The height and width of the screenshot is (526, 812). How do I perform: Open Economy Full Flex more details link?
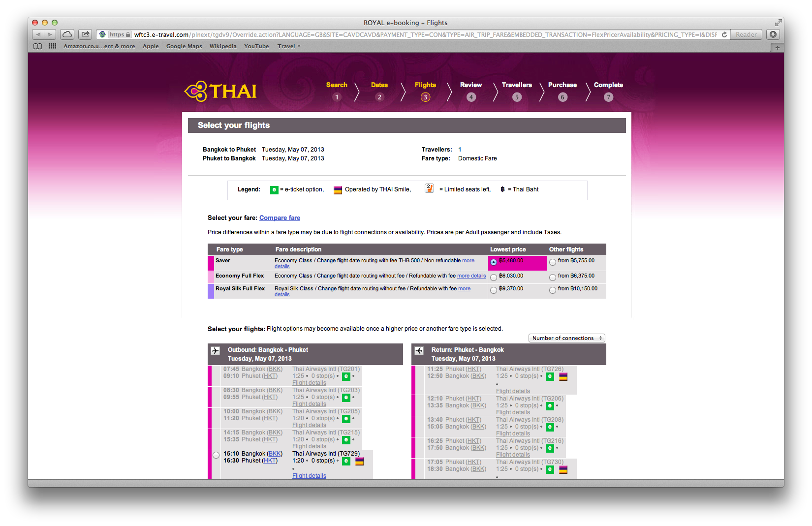[x=471, y=276]
